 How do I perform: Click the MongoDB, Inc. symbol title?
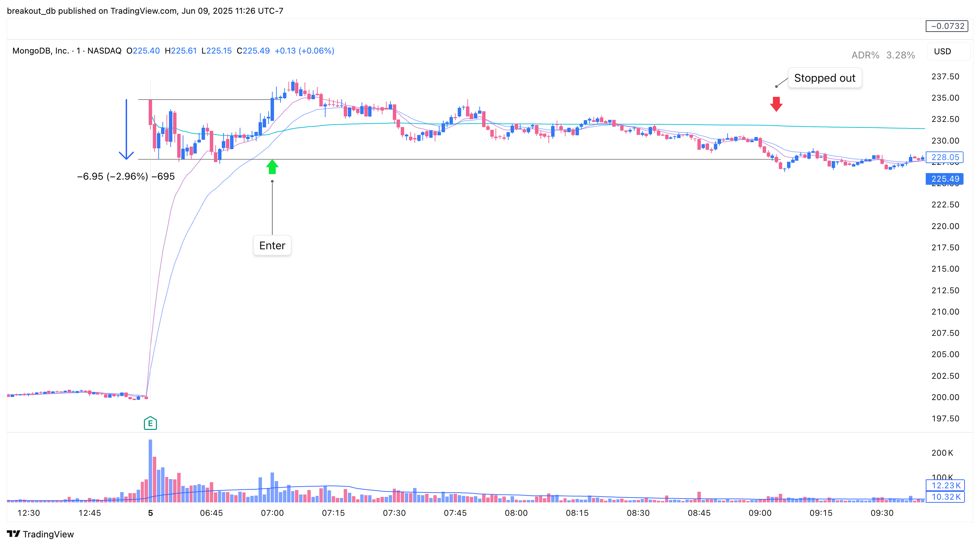(42, 50)
